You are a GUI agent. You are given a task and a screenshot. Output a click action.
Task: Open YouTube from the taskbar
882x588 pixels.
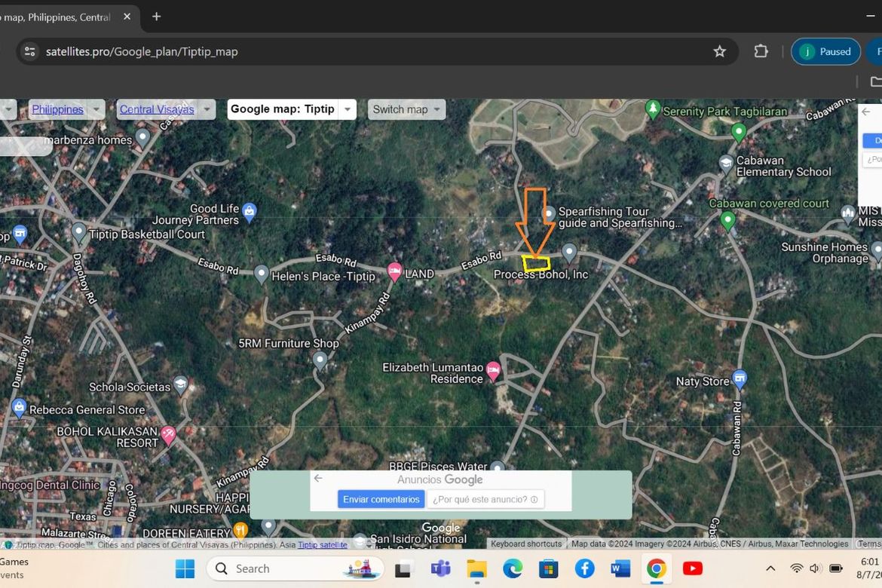693,569
